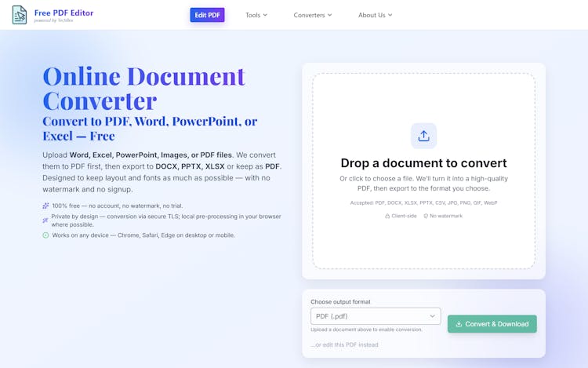Screen dimensions: 588x368
Task: Click the upload arrow icon in drop zone
Action: 423,136
